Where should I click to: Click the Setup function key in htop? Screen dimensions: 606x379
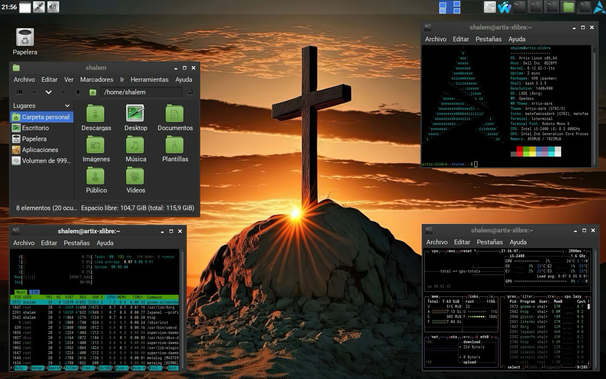(37, 368)
